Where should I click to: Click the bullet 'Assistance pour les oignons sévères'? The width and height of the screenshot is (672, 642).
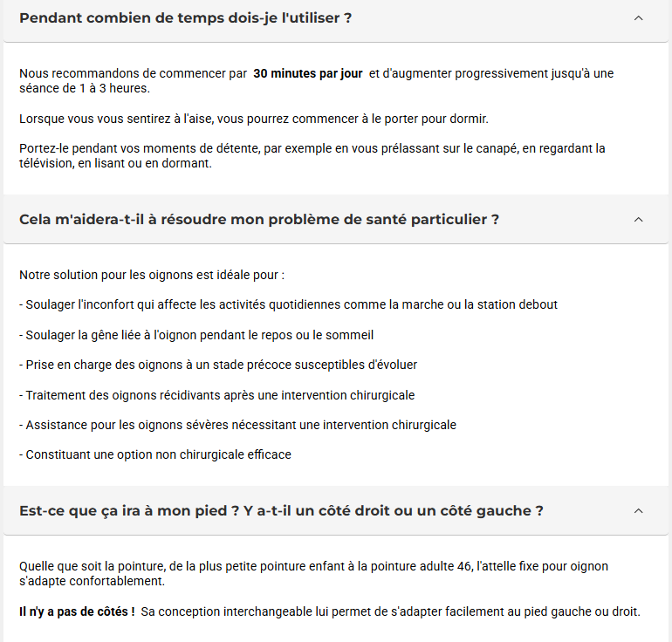237,425
